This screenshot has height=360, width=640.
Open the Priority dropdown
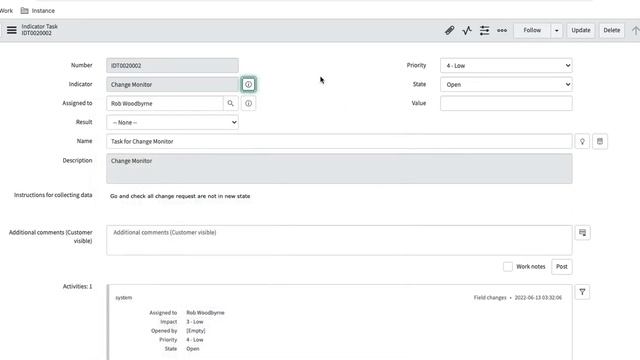click(x=506, y=65)
